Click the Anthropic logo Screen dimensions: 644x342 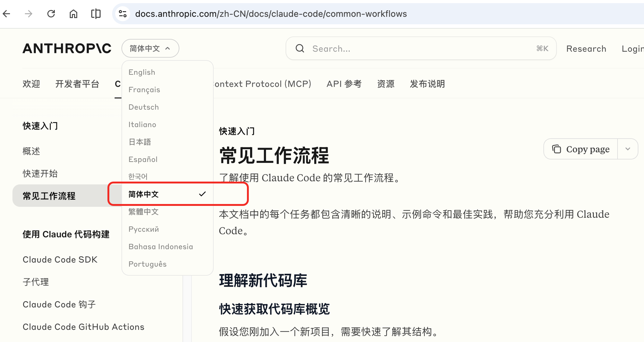pyautogui.click(x=67, y=48)
